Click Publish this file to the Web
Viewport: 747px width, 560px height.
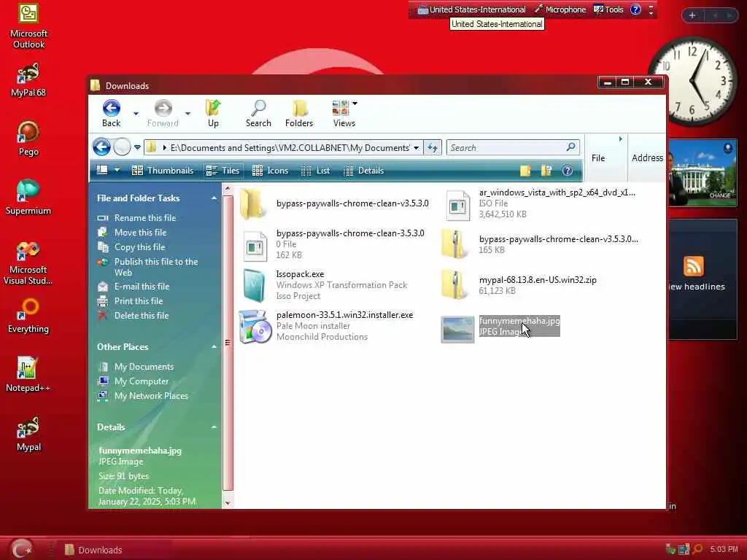(156, 267)
